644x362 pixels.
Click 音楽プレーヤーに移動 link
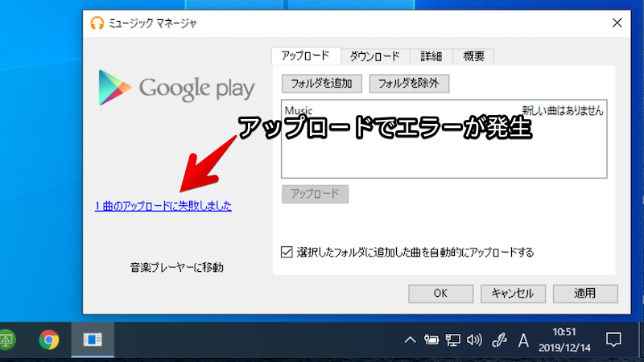(176, 267)
